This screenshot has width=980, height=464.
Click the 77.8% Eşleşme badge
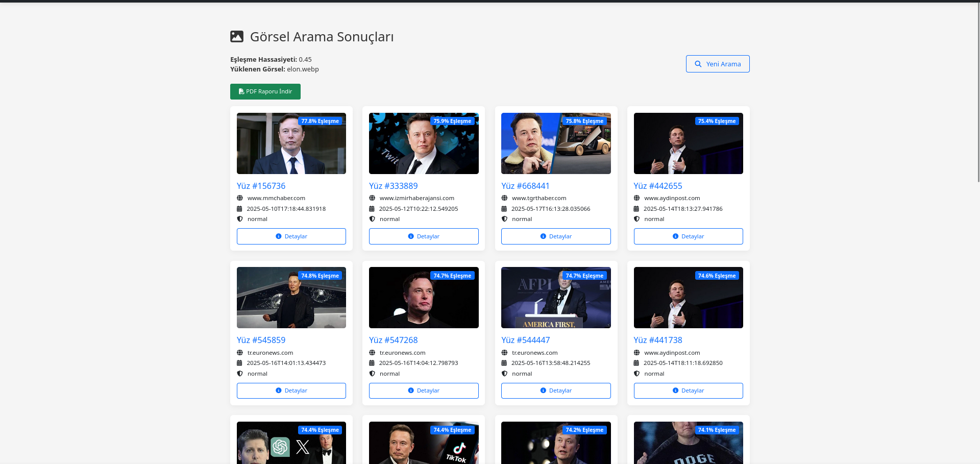tap(321, 121)
